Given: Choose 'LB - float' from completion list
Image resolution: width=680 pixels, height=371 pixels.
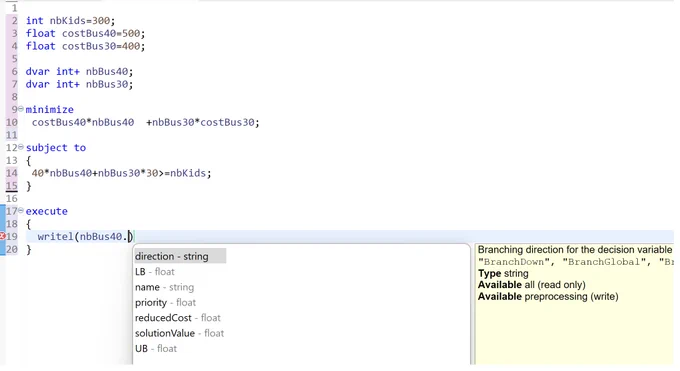Looking at the screenshot, I should 155,272.
